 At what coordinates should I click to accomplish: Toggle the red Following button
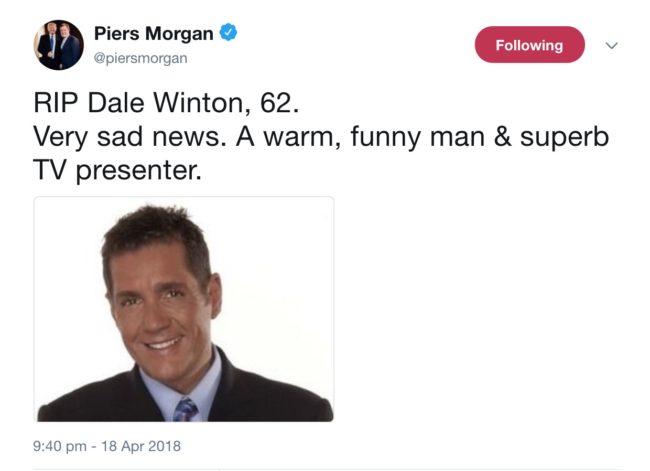(529, 45)
